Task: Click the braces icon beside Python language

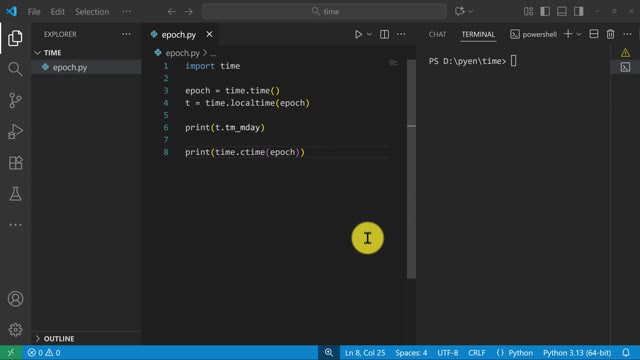Action: [x=500, y=353]
